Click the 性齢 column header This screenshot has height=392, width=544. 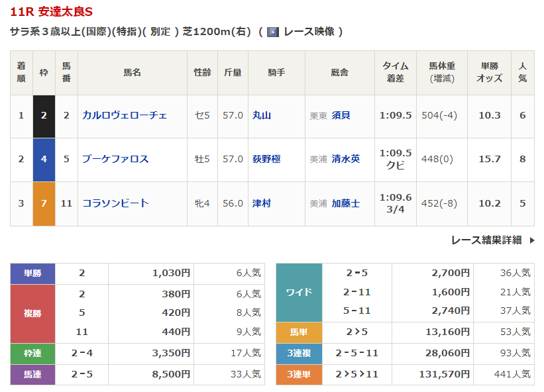point(202,72)
